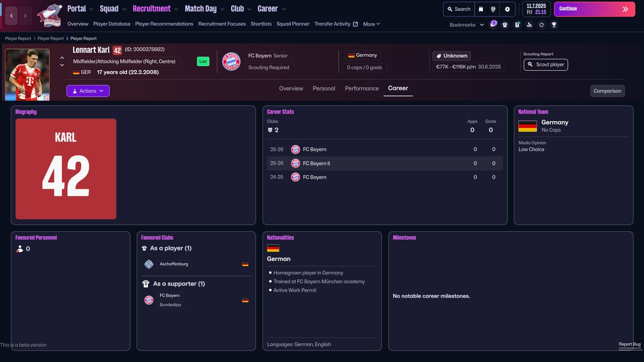The image size is (644, 362).
Task: Open the club crest home icon
Action: tap(49, 15)
